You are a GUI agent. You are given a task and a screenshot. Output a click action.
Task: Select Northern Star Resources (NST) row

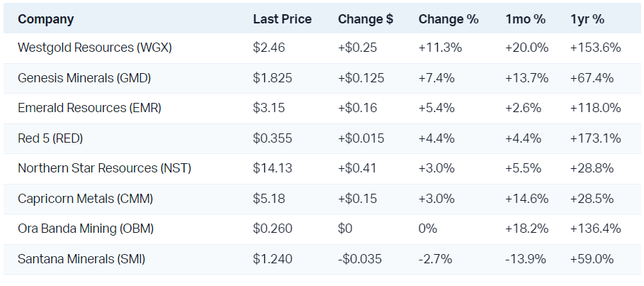click(x=104, y=169)
